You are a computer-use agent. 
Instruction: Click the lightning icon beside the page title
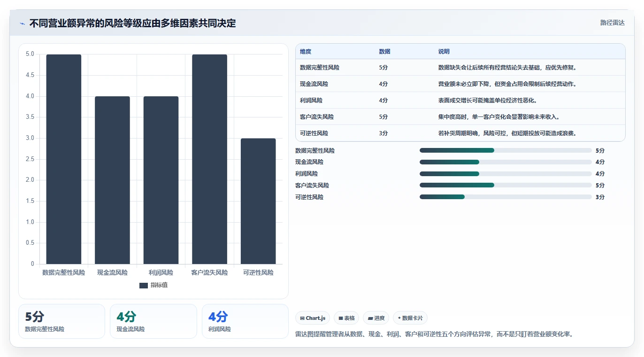click(23, 23)
